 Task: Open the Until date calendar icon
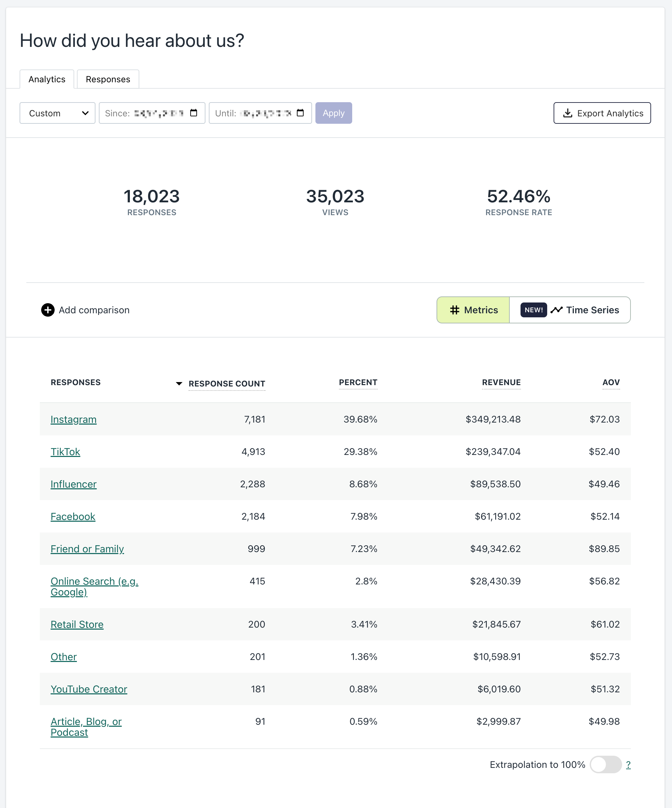300,113
